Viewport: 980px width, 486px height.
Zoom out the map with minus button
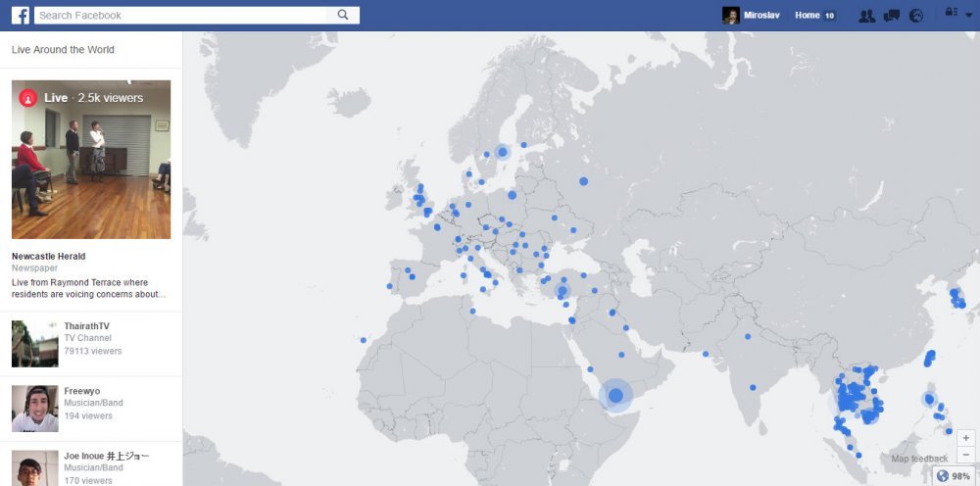coord(965,454)
